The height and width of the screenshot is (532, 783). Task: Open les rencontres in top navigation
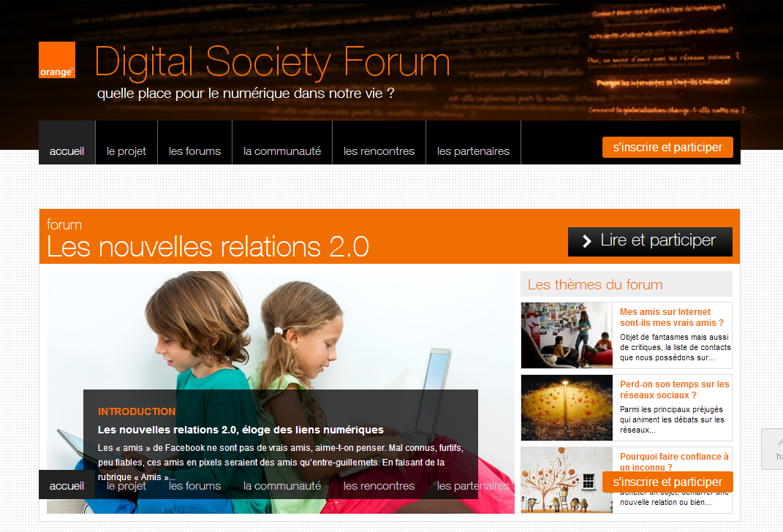click(379, 151)
